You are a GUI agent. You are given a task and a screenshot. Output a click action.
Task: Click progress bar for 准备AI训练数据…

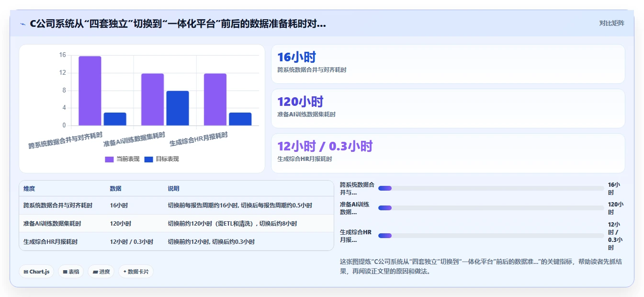pos(491,208)
